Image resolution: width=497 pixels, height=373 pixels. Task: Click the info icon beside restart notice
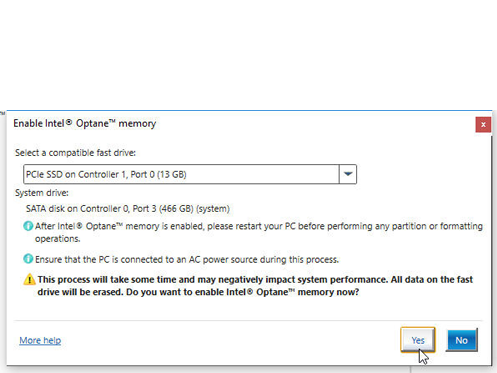click(28, 226)
